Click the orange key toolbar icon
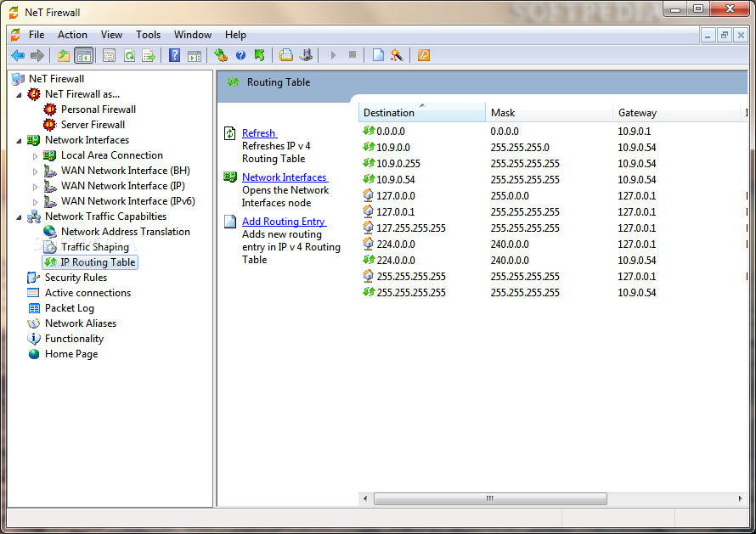 click(x=424, y=55)
